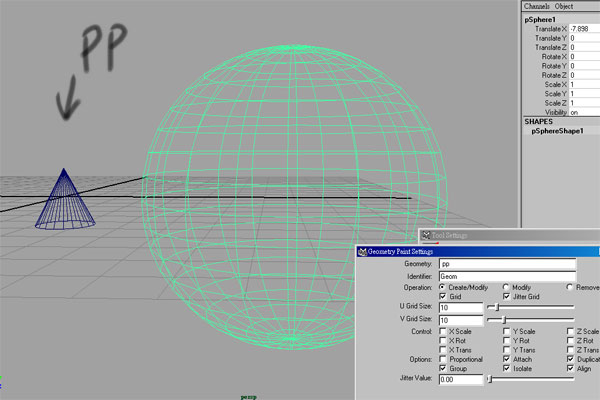The height and width of the screenshot is (400, 600).
Task: Click the Visibility value field
Action: 584,112
